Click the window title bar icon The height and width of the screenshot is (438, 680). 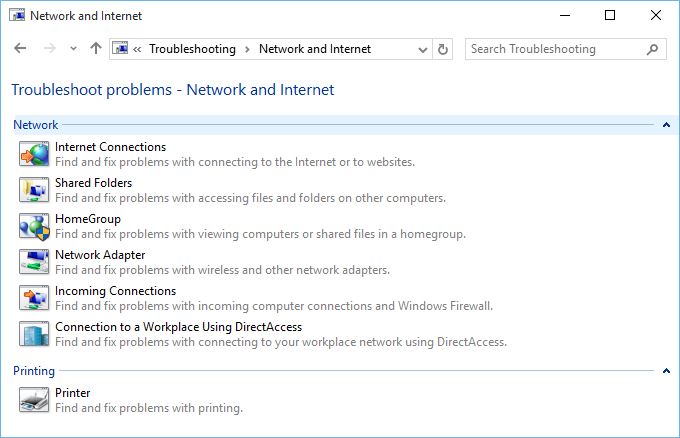click(17, 16)
